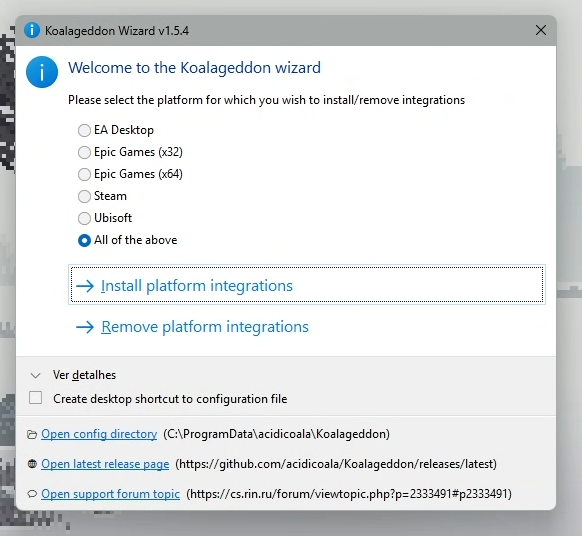
Task: Click the speech bubble icon by support forum
Action: (x=32, y=494)
